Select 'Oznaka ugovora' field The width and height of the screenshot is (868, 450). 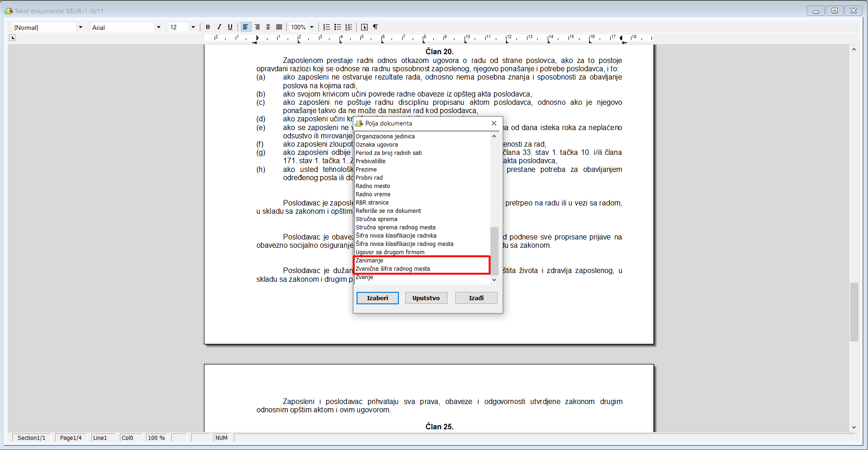[422, 145]
